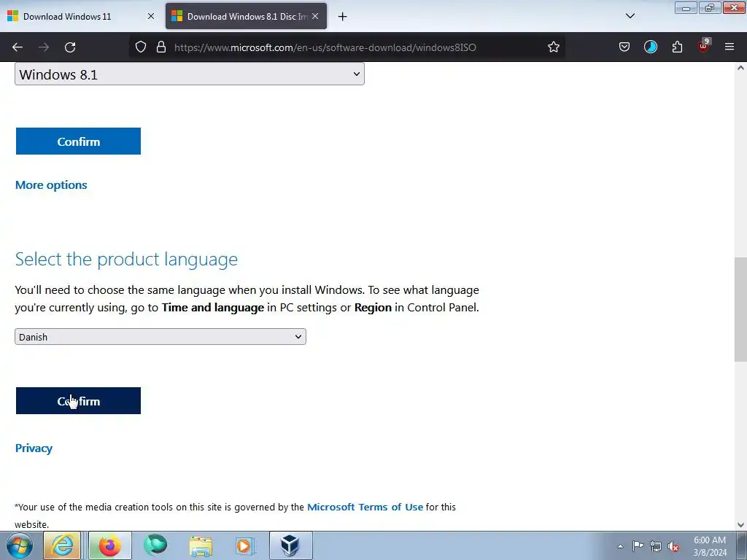Open VirtualBox from the taskbar
This screenshot has width=747, height=560.
(290, 545)
